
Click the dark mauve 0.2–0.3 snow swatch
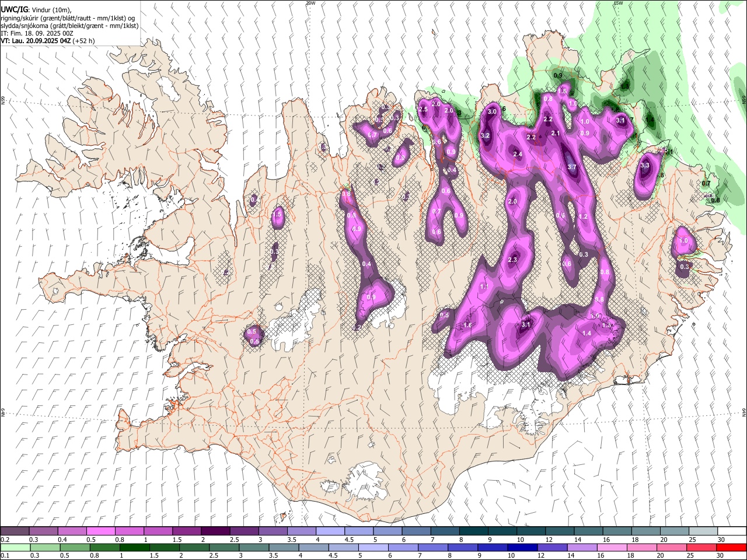15,531
